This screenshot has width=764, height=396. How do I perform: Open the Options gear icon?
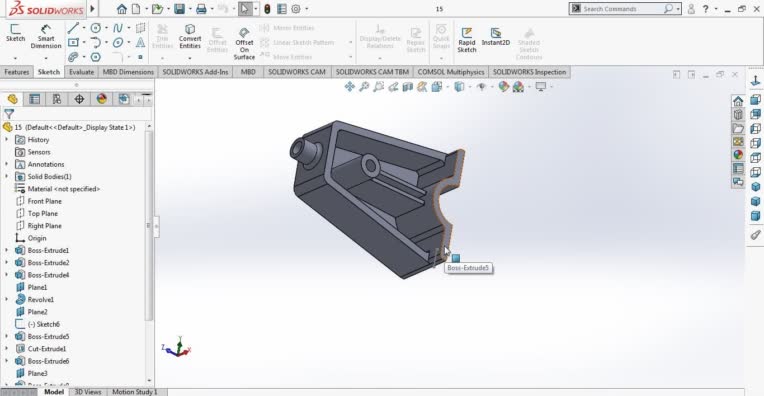click(x=296, y=9)
